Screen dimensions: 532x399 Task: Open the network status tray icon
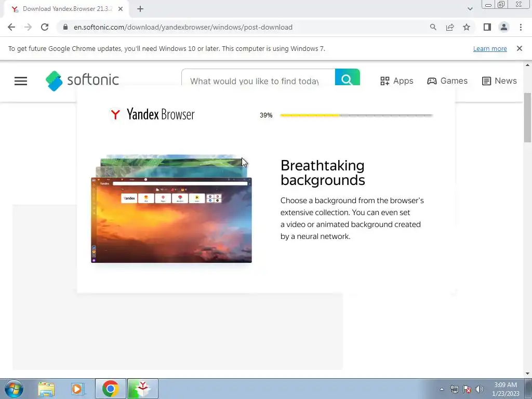pos(454,389)
